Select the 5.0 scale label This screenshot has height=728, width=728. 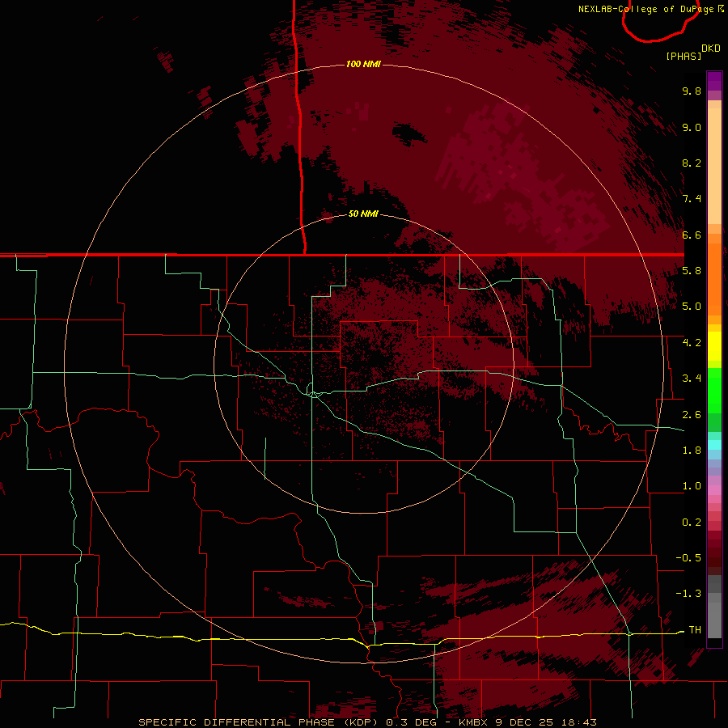[x=692, y=307]
